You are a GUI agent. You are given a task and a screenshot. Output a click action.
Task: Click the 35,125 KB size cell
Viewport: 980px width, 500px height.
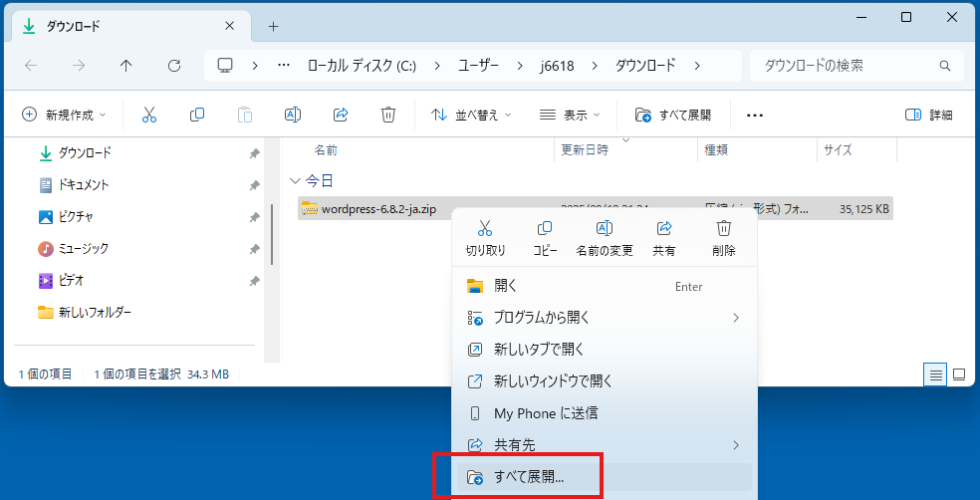pyautogui.click(x=864, y=210)
